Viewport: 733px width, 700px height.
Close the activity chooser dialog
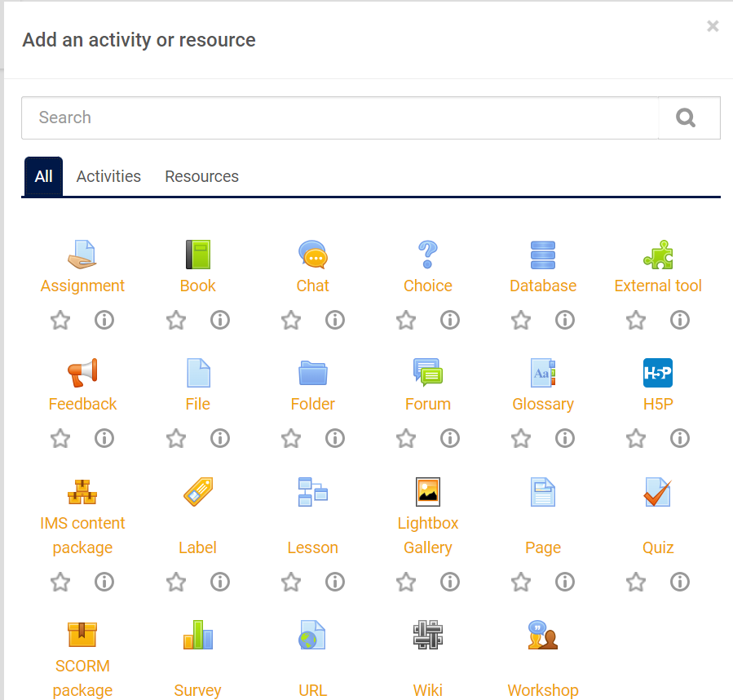(x=713, y=26)
